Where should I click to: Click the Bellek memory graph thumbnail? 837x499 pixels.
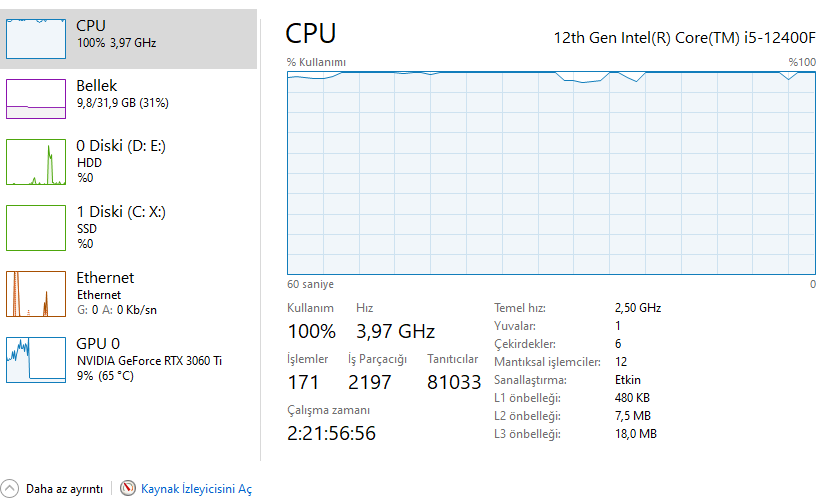pos(36,98)
